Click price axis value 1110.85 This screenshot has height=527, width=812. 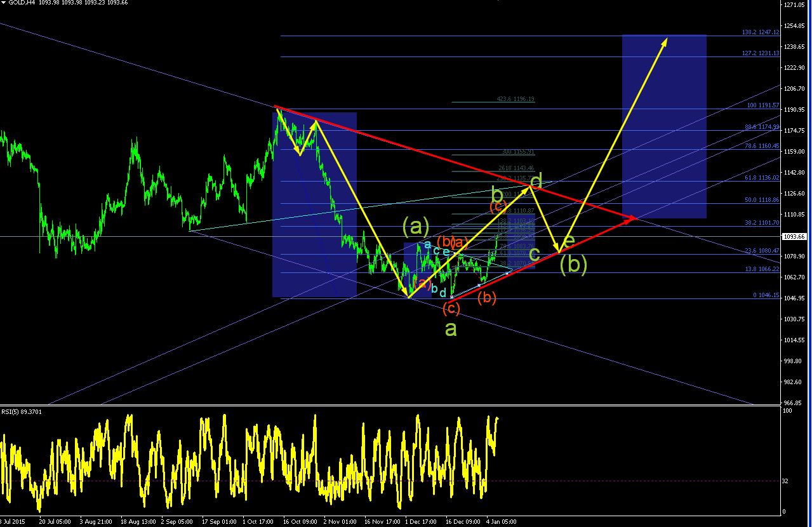point(794,215)
